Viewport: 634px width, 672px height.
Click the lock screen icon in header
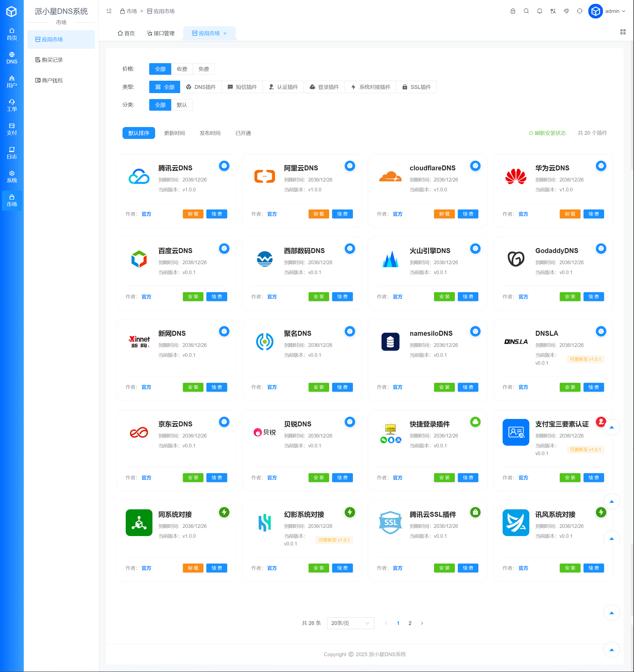click(513, 11)
